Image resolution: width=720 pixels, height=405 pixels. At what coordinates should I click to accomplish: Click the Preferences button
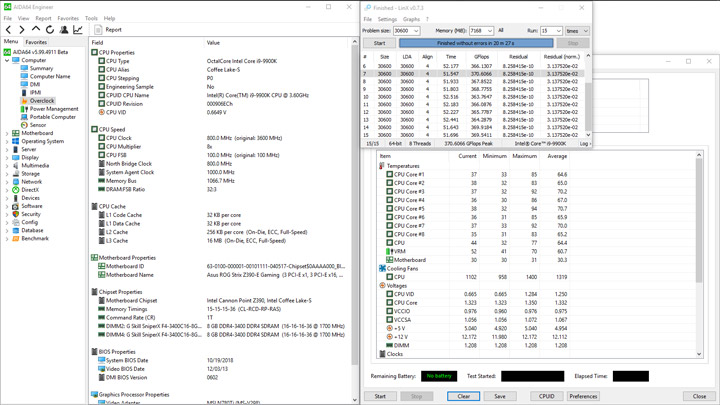point(583,396)
